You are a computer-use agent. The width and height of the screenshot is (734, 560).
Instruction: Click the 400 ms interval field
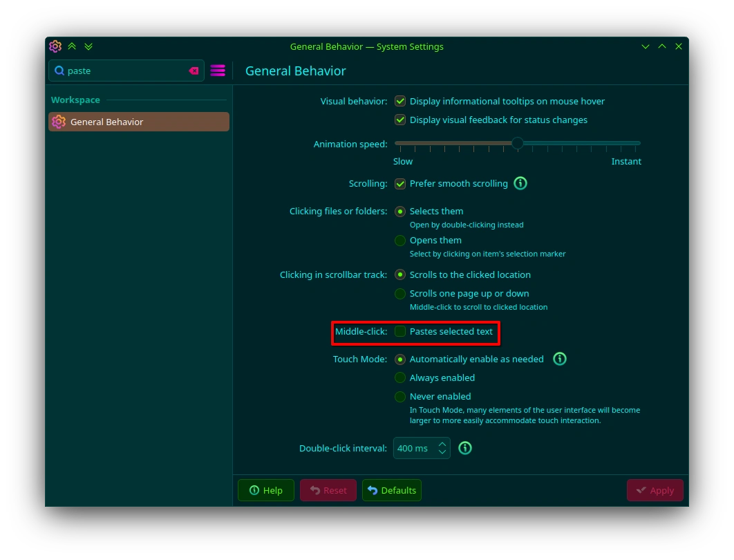(x=422, y=448)
